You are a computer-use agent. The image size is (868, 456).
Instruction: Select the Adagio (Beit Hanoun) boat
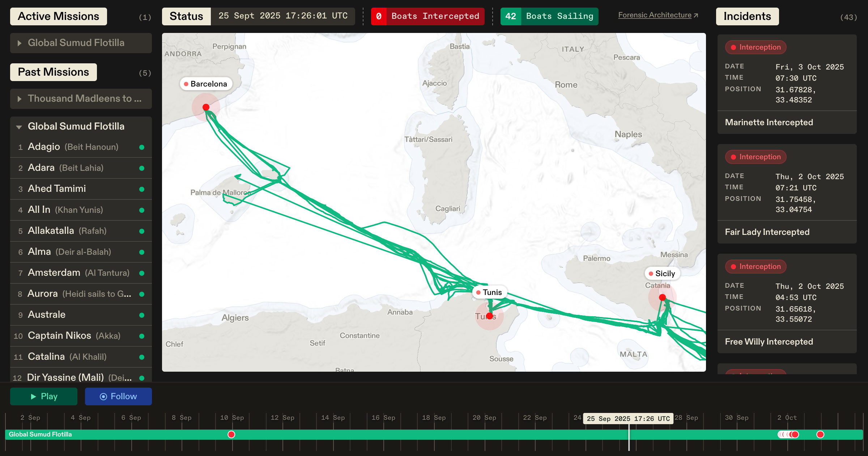coord(81,147)
